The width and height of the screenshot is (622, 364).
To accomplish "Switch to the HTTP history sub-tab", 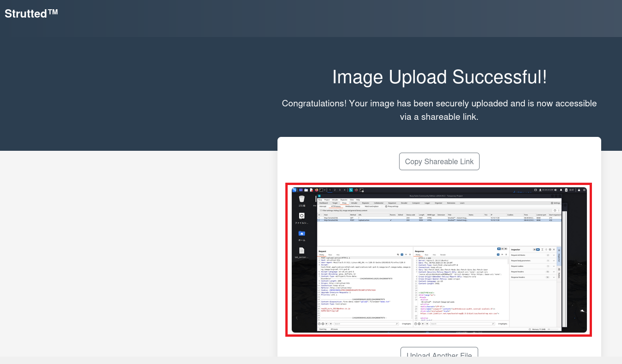I will pos(336,206).
